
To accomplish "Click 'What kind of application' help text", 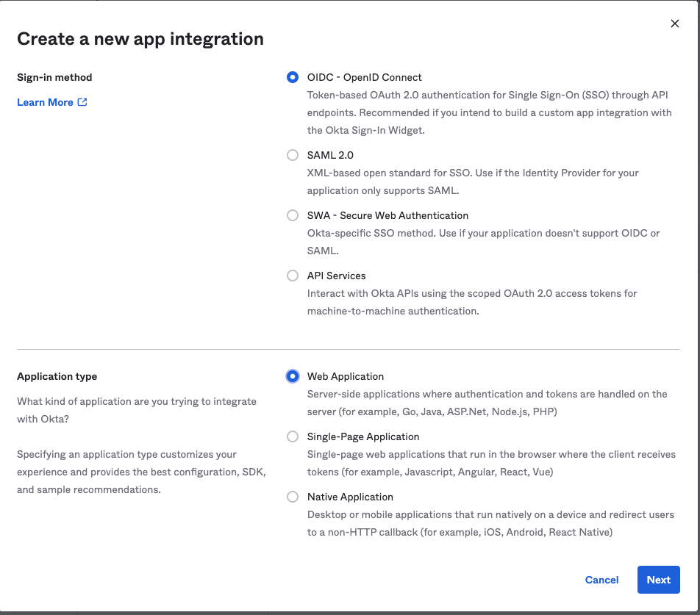I will click(137, 410).
